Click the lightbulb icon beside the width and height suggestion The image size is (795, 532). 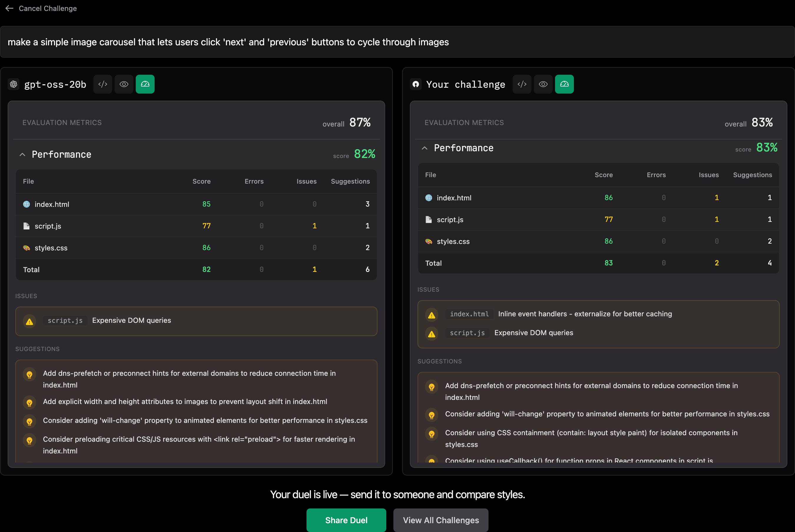click(x=29, y=403)
